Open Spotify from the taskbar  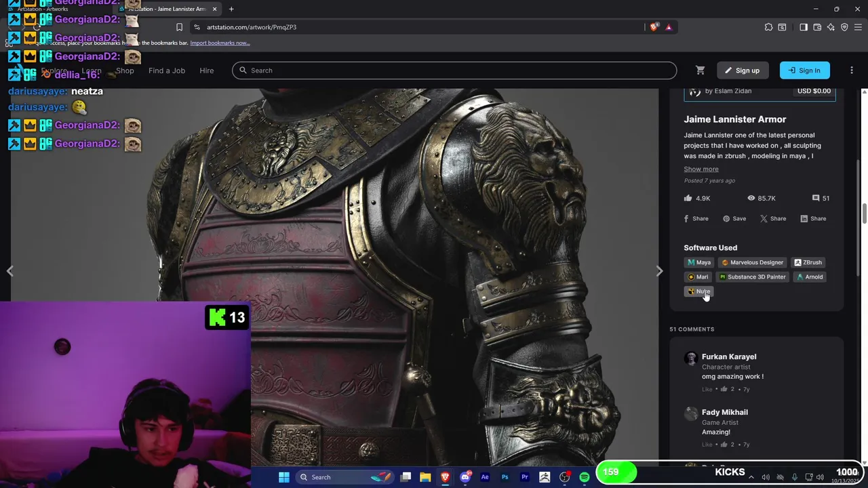[x=585, y=477]
